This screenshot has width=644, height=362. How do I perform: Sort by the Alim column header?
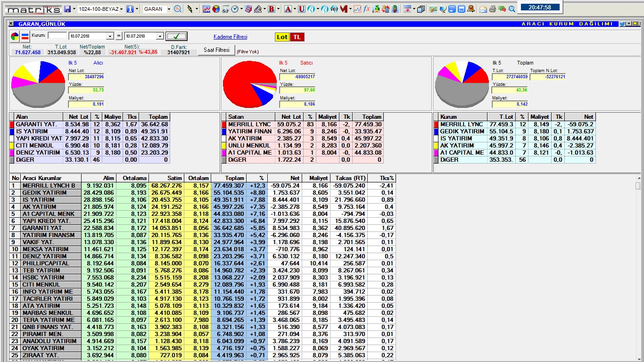(99, 178)
